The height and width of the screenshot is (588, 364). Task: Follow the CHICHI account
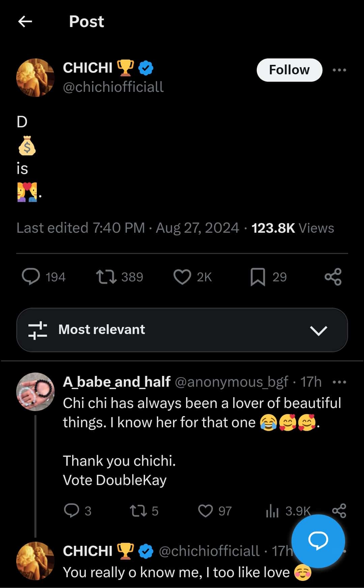coord(289,70)
